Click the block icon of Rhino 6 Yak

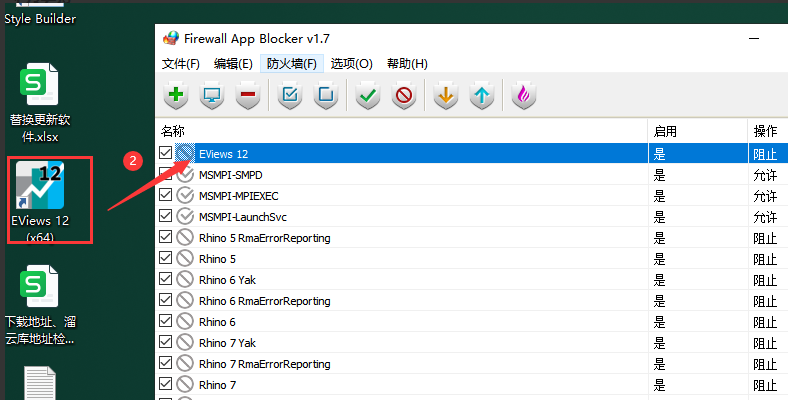185,279
